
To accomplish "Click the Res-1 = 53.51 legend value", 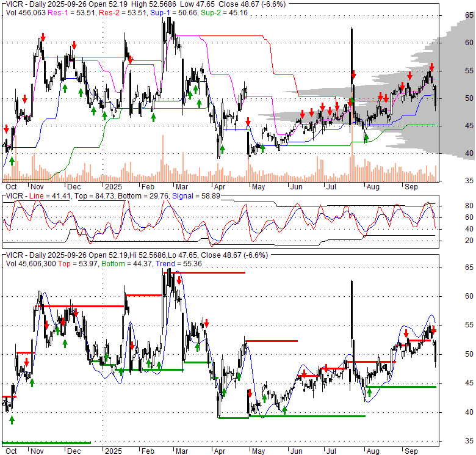I will click(x=72, y=13).
